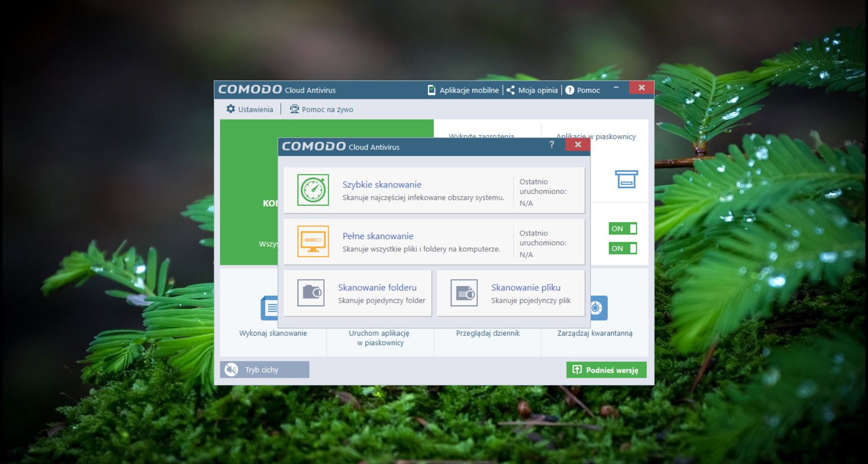Click "Skanuje najczęściej infekowane obszary systemu." text

[423, 197]
